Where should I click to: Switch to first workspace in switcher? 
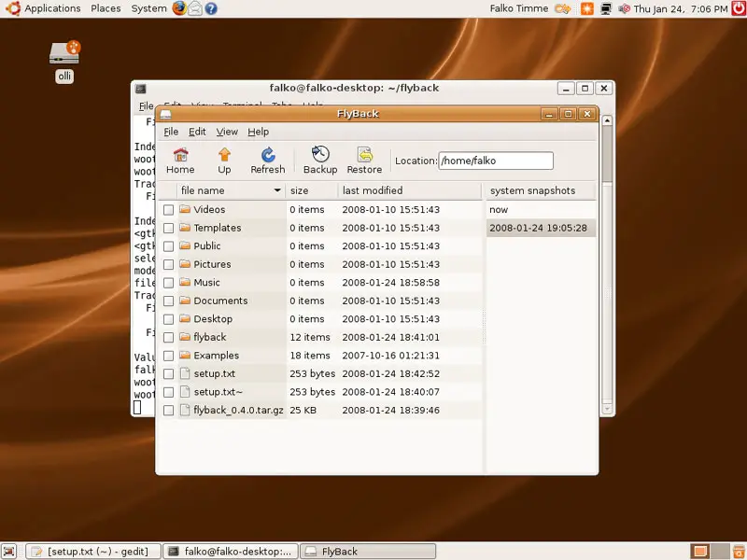699,552
